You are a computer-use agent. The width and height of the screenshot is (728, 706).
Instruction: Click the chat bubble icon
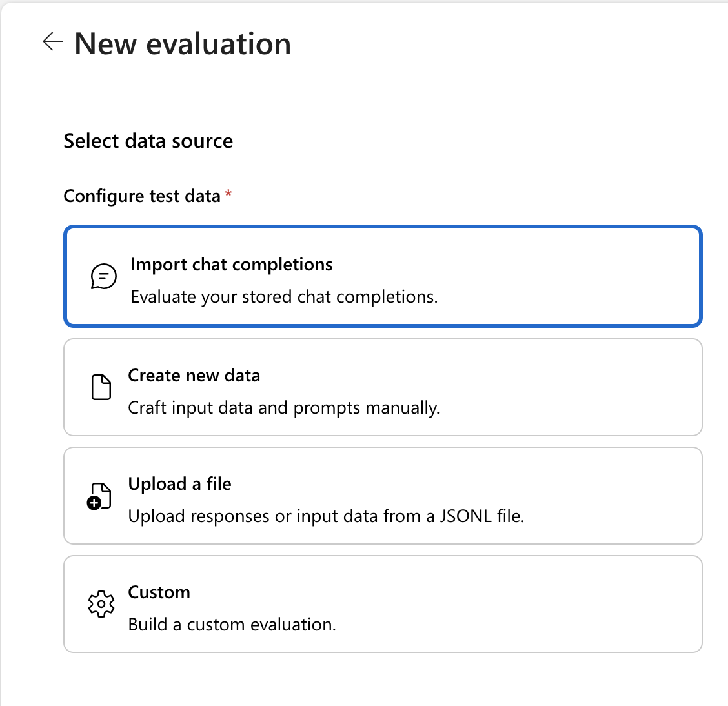(103, 277)
